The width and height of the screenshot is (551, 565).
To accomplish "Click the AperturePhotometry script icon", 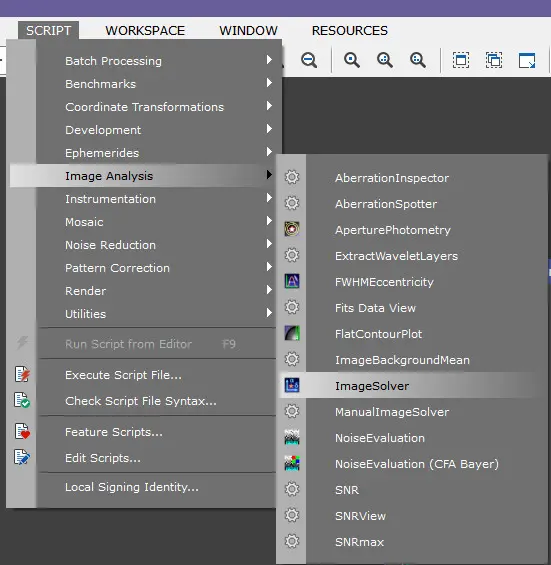I will click(292, 229).
